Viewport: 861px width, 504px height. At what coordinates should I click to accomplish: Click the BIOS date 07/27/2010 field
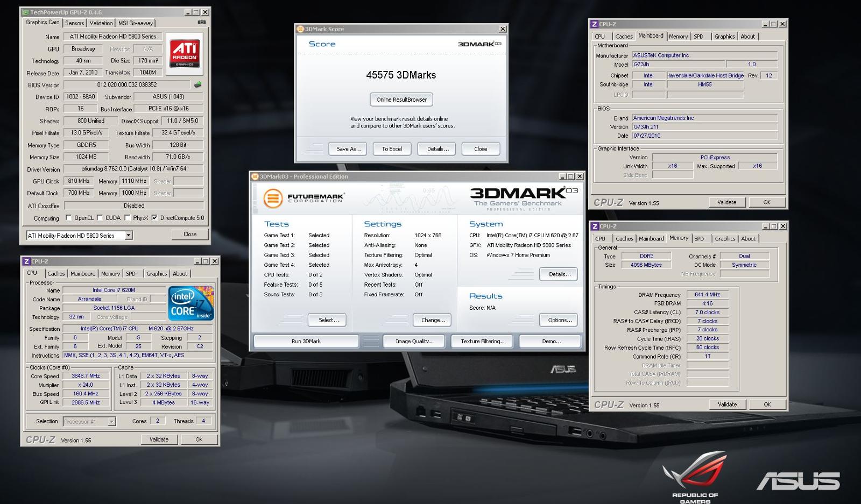(704, 136)
